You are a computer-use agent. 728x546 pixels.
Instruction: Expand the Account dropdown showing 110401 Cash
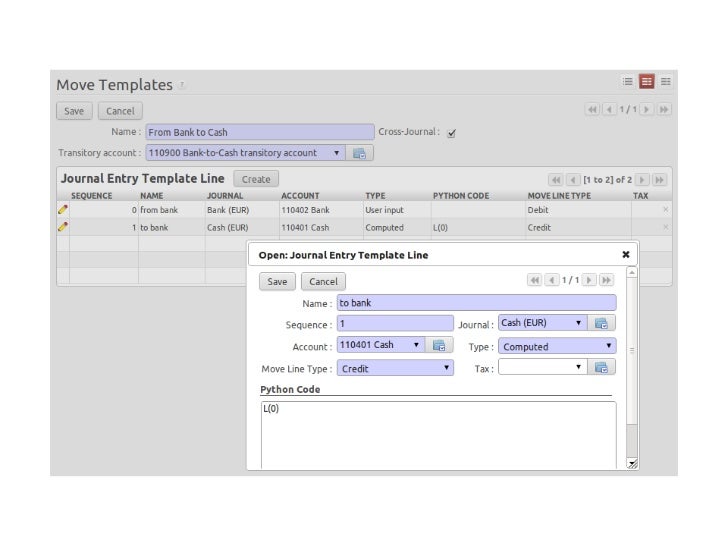(416, 344)
